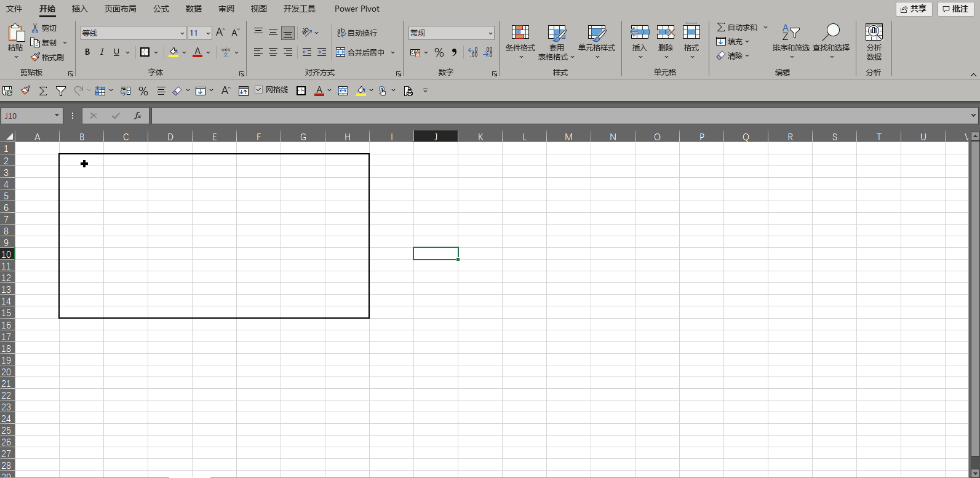Viewport: 980px width, 478px height.
Task: Click the sigma AutoSum icon in the quick access toolbar
Action: [x=43, y=91]
